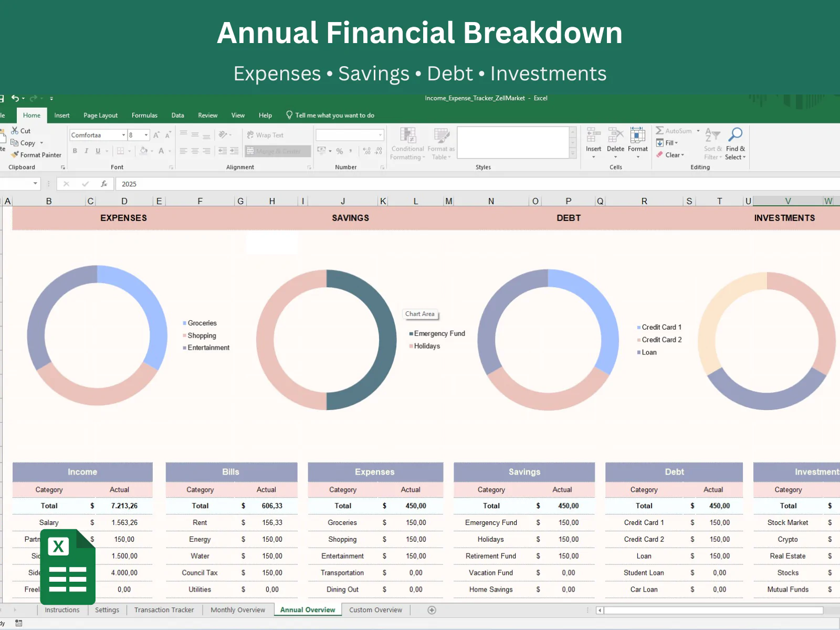Toggle Italic formatting
This screenshot has height=630, width=840.
pos(86,151)
